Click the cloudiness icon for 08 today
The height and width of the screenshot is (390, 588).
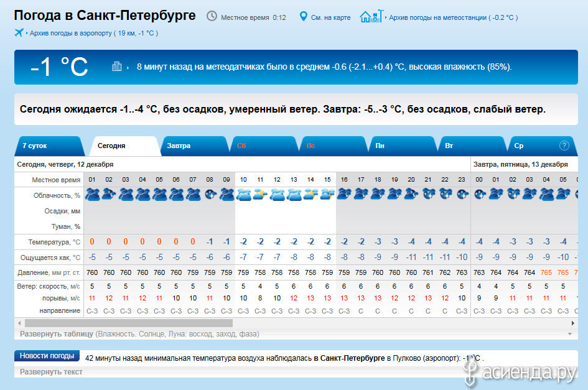coord(210,195)
